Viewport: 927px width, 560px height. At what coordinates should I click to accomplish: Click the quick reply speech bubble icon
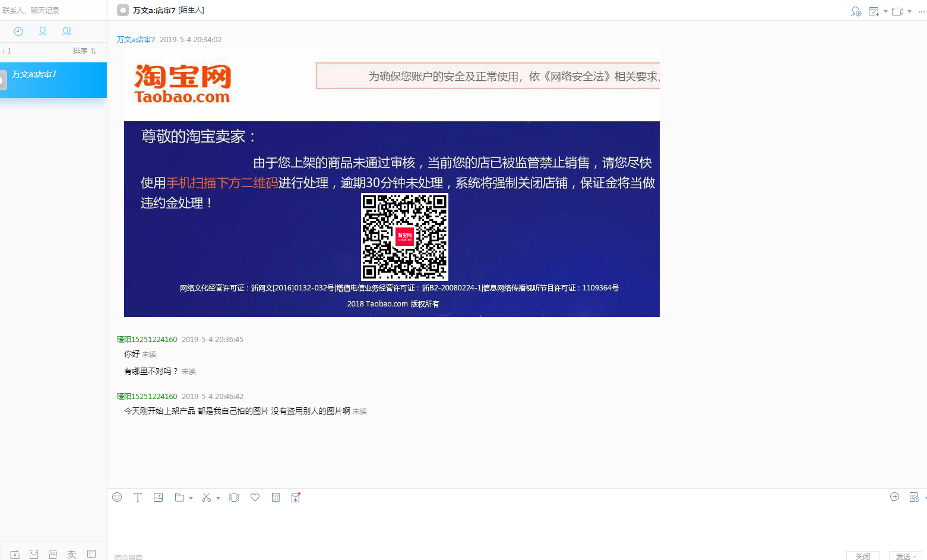(895, 497)
